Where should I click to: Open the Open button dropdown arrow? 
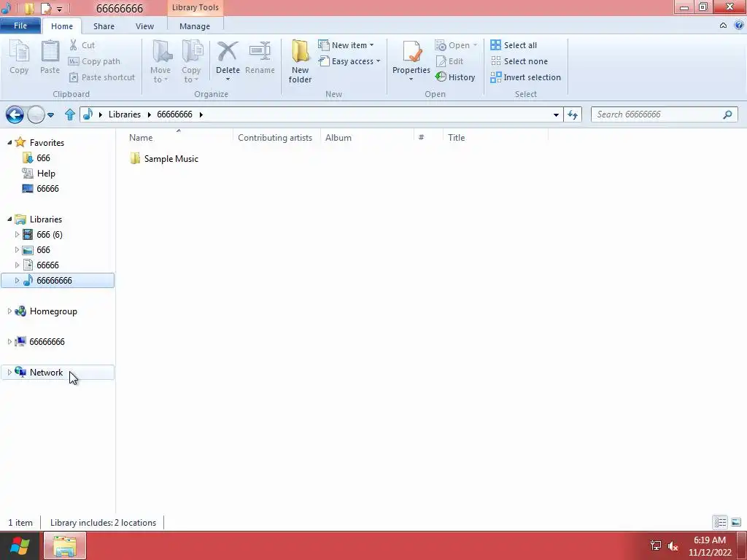pyautogui.click(x=475, y=45)
